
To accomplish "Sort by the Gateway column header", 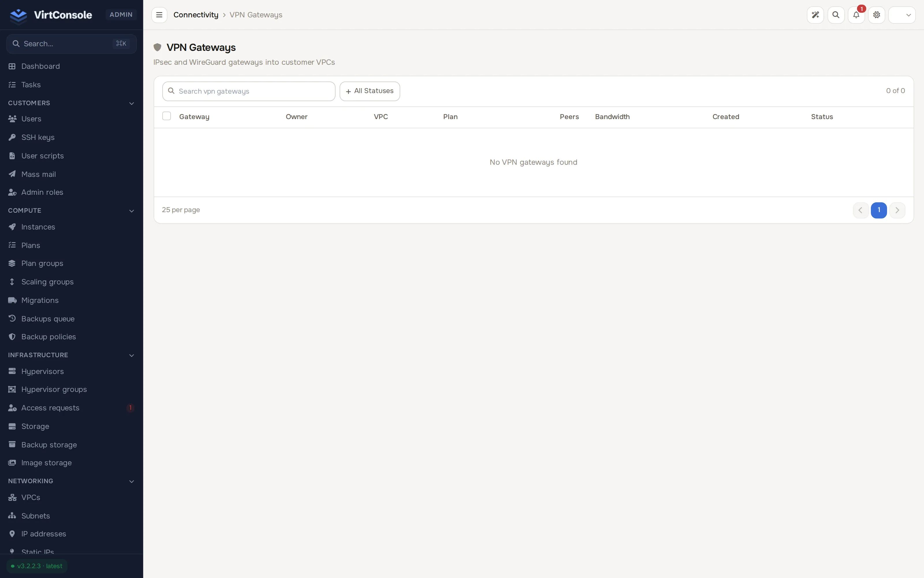I will [194, 116].
